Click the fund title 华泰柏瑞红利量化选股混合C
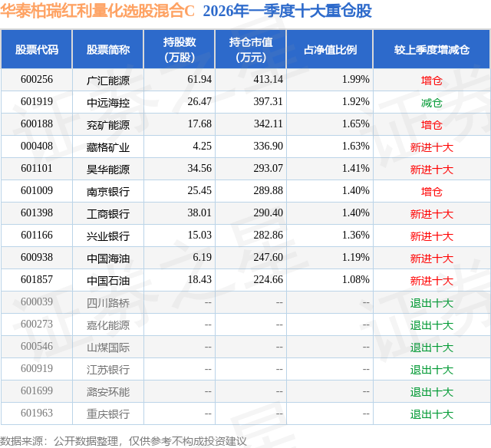This screenshot has width=491, height=448. [x=97, y=11]
